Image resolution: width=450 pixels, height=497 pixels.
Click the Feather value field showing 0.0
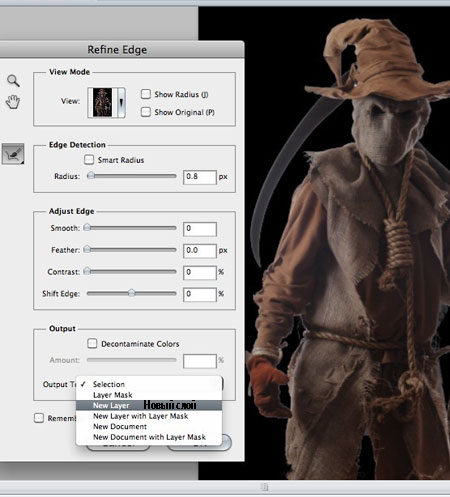pyautogui.click(x=200, y=251)
